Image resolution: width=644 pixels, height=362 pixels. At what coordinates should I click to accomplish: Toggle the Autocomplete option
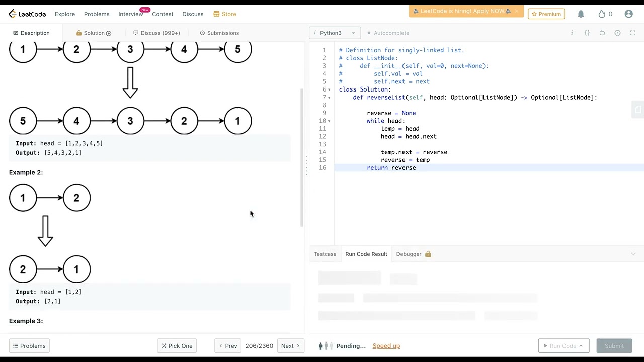point(388,33)
